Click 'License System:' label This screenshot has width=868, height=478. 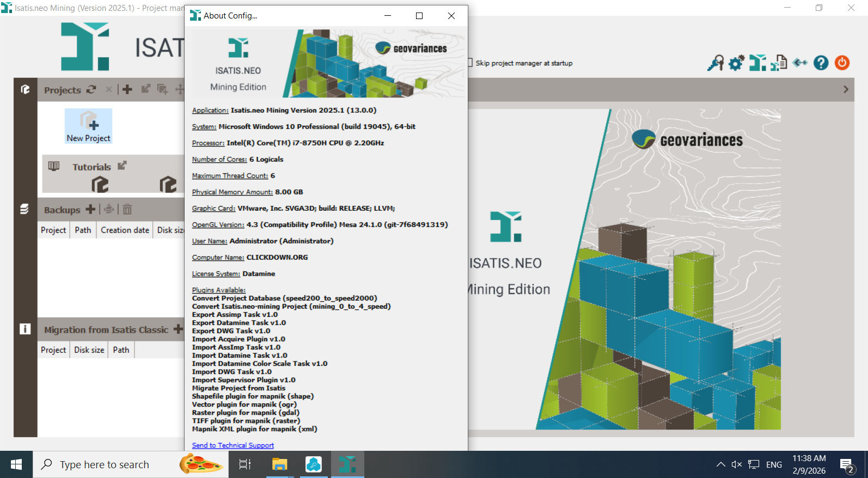tap(216, 274)
